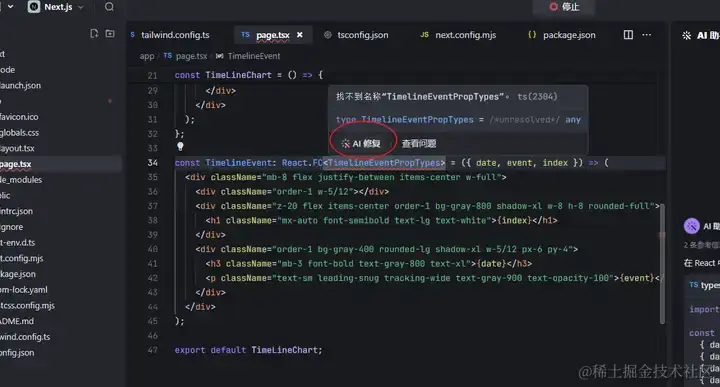Open postcss.config.mjs in file tree

[27, 305]
